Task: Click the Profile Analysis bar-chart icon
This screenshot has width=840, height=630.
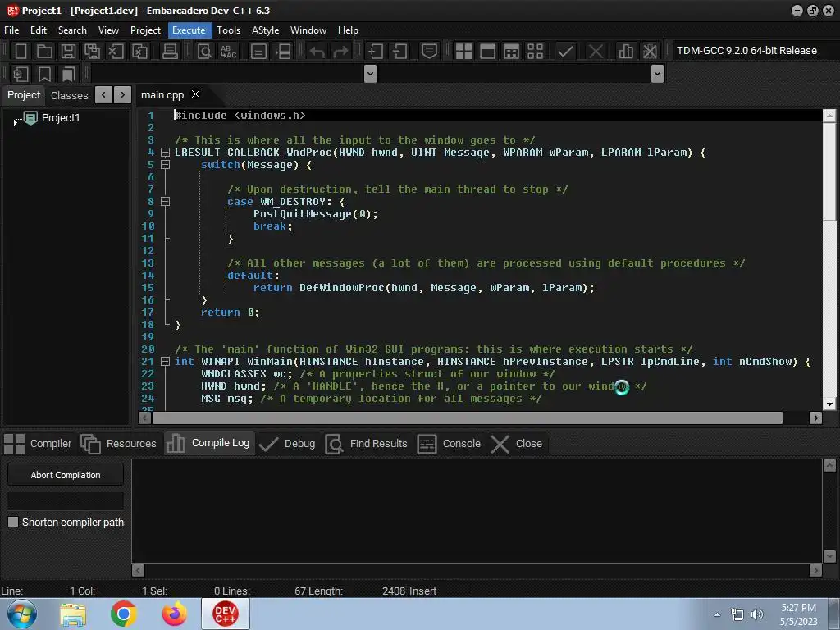Action: [x=626, y=52]
